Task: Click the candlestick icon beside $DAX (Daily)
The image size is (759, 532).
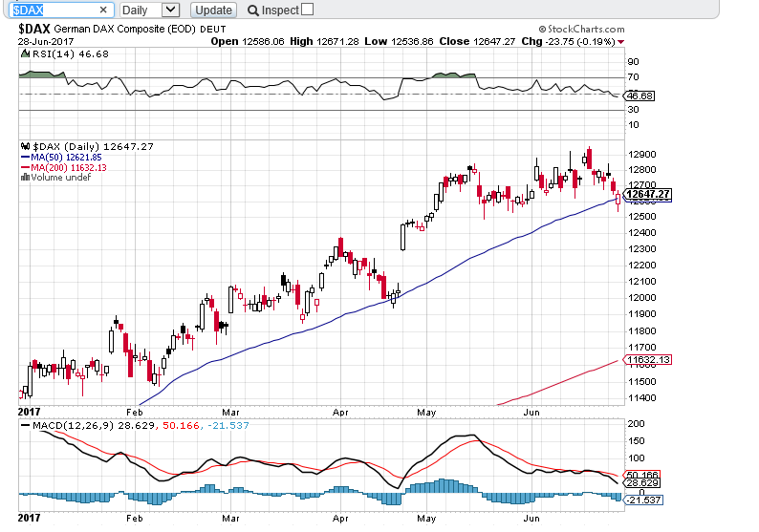Action: (x=25, y=146)
